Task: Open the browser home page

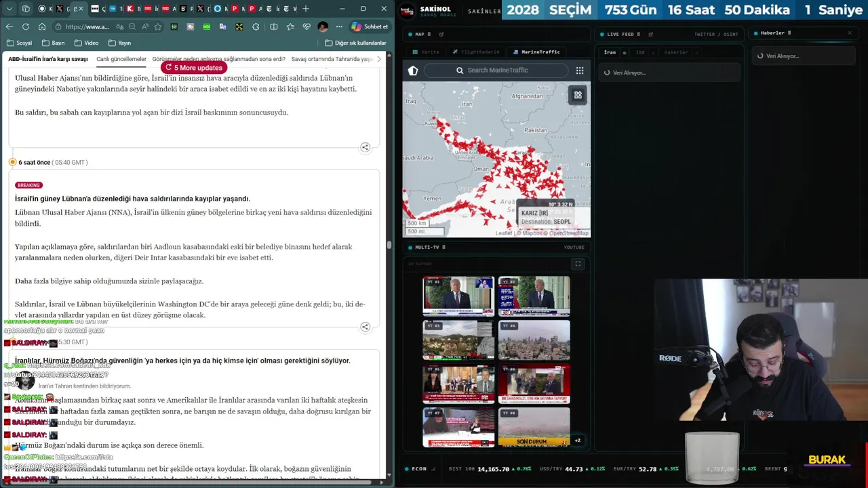Action: [x=42, y=26]
